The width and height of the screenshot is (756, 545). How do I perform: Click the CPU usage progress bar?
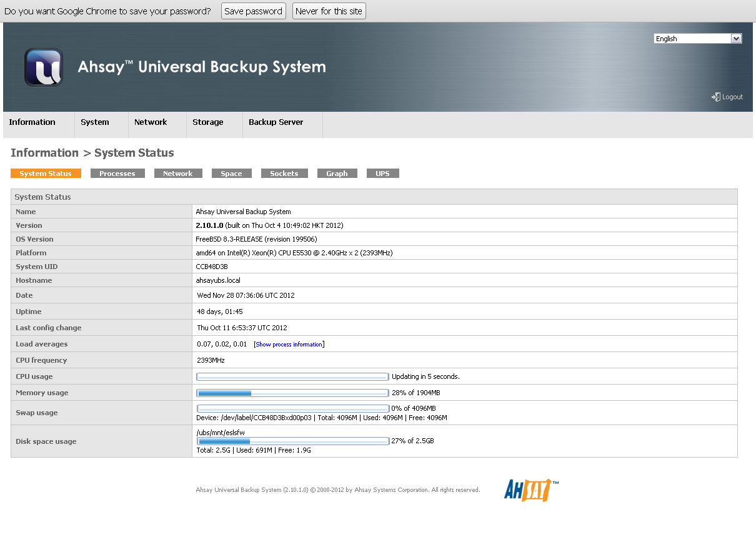click(x=292, y=376)
